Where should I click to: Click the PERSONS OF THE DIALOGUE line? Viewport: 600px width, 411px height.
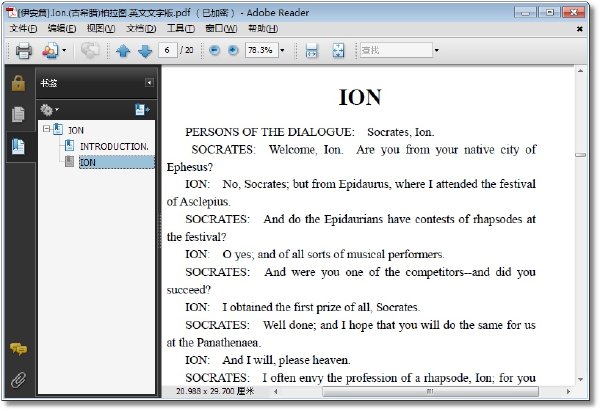310,132
